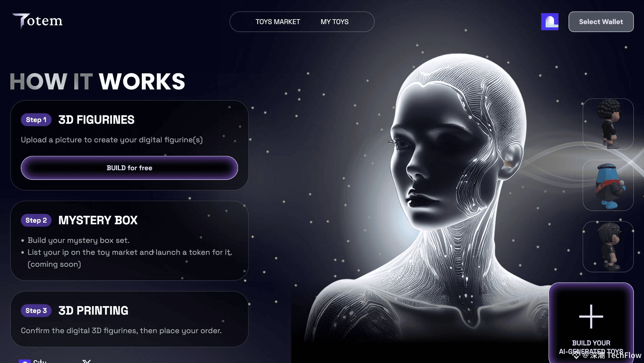This screenshot has width=644, height=363.
Task: Switch to MY TOYS tab
Action: tap(335, 22)
